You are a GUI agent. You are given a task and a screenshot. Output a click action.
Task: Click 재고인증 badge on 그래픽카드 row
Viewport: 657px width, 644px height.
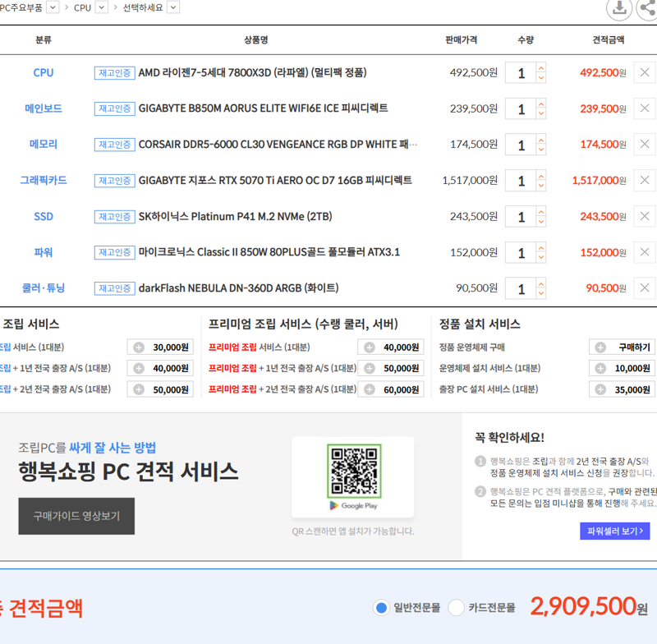(114, 181)
